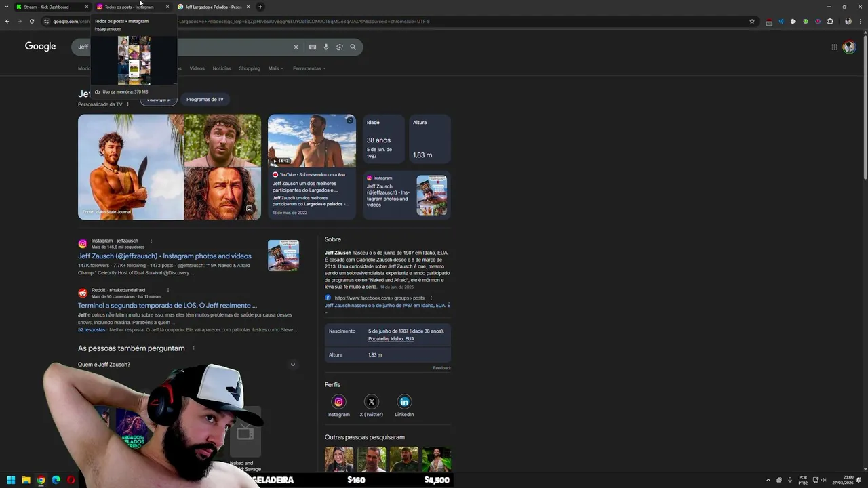Screen dimensions: 868x488
Task: Open the facebook.com groups posts source link
Action: coord(379,298)
